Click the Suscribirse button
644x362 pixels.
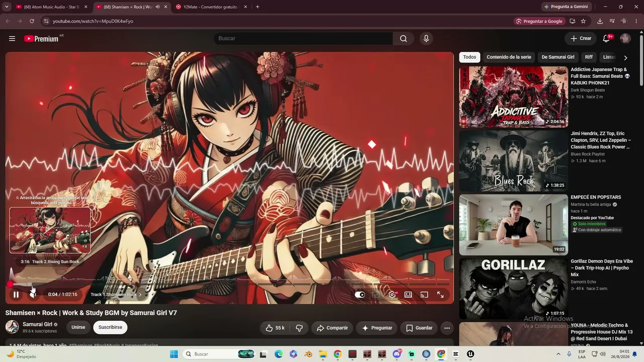110,327
